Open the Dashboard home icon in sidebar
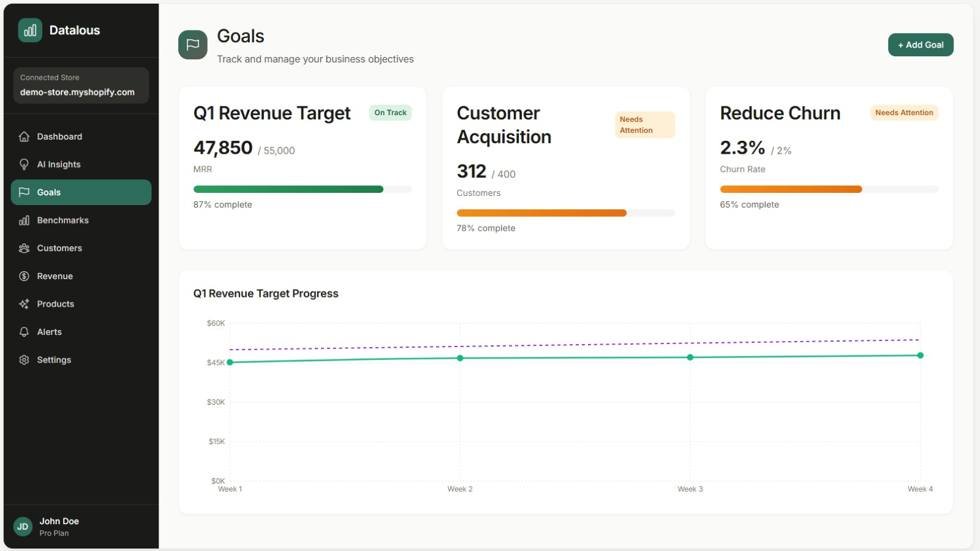Viewport: 980px width, 551px height. (24, 136)
